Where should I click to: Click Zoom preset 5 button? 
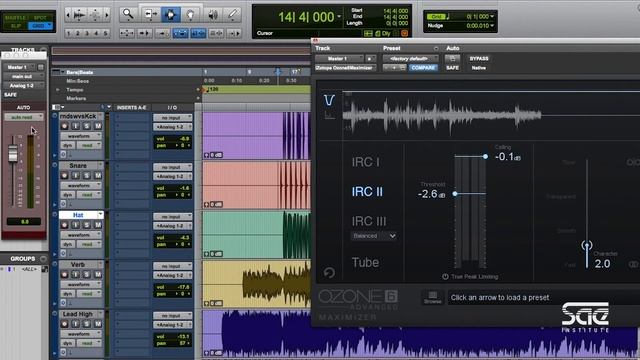(x=105, y=33)
